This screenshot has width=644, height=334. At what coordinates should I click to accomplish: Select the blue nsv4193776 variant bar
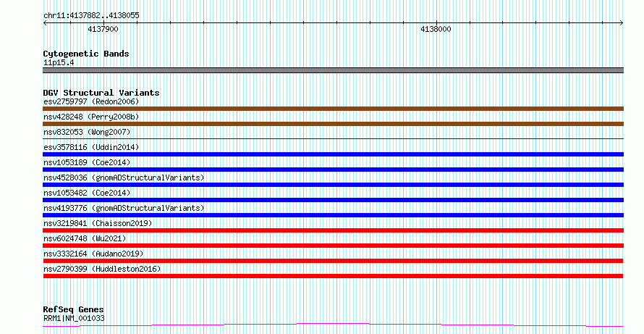pos(333,215)
